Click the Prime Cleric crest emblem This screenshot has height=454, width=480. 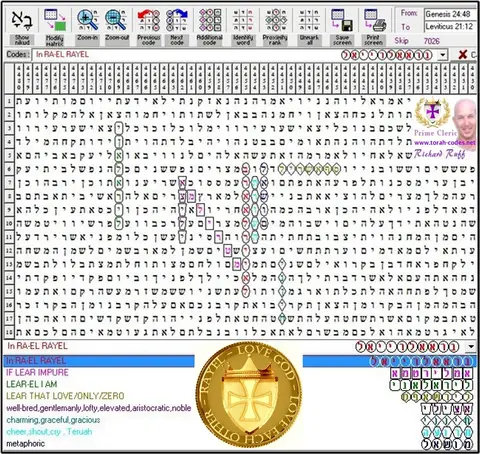click(x=432, y=112)
